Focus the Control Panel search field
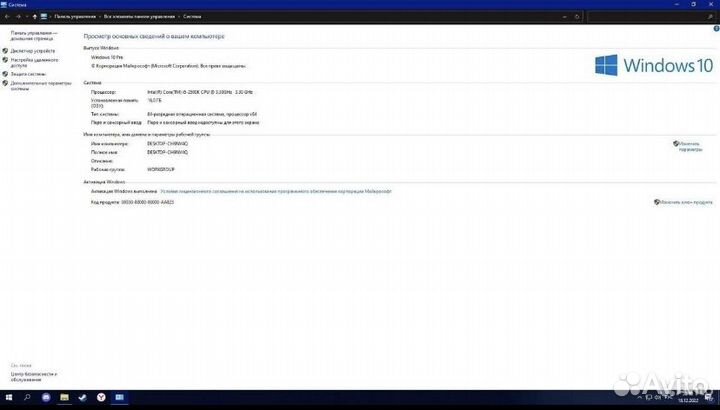The height and width of the screenshot is (410, 720). [x=651, y=17]
